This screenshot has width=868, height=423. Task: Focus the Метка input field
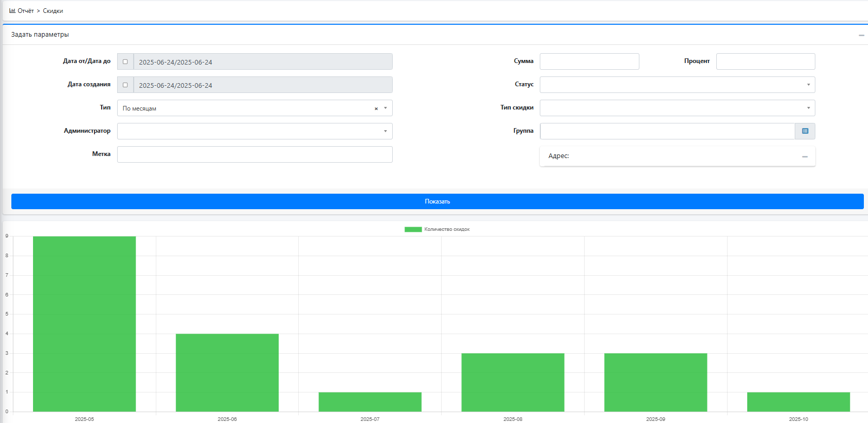[x=254, y=154]
